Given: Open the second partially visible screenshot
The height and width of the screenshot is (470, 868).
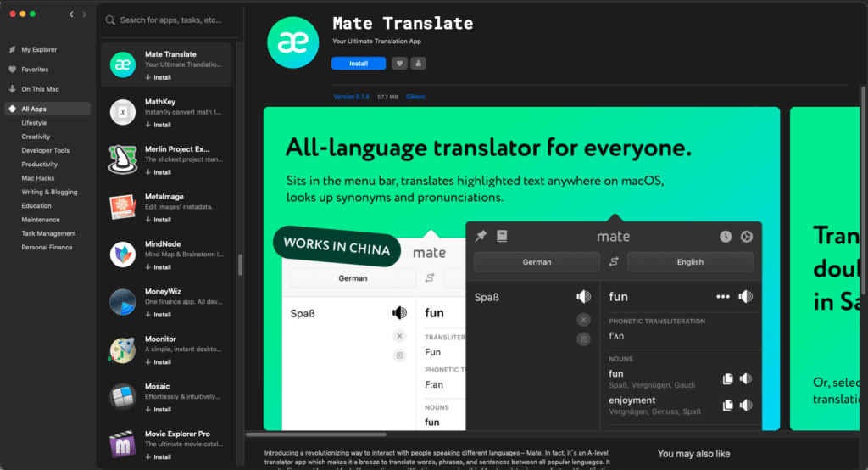Looking at the screenshot, I should point(825,269).
